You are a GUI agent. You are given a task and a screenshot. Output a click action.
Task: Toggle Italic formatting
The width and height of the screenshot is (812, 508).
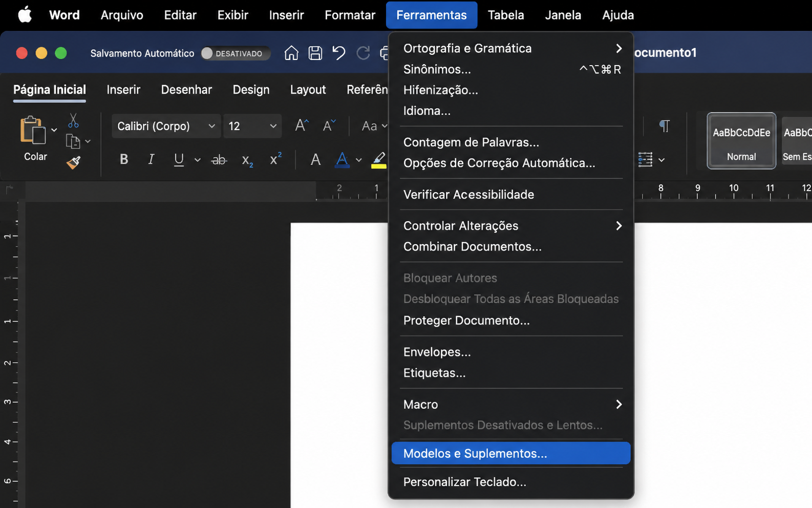(x=151, y=159)
